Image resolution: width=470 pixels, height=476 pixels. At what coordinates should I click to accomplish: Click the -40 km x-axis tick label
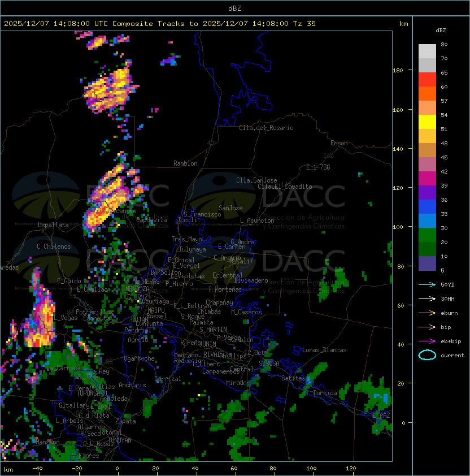coord(37,469)
